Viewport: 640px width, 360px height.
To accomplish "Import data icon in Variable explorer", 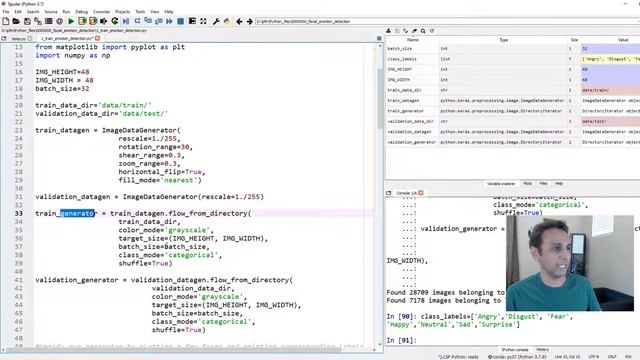I will (x=388, y=31).
